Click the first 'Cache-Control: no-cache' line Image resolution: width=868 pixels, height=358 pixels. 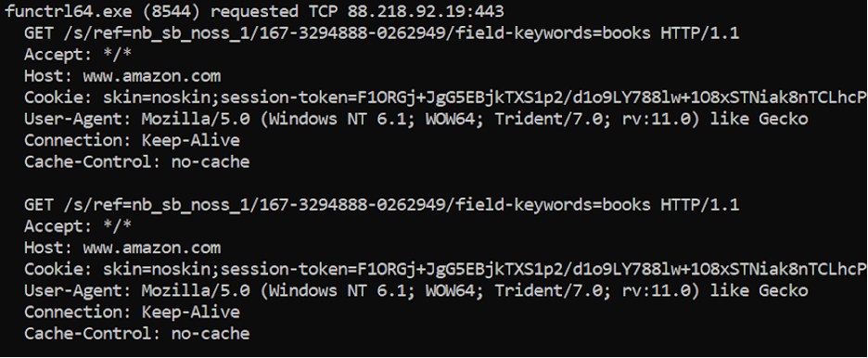click(136, 162)
